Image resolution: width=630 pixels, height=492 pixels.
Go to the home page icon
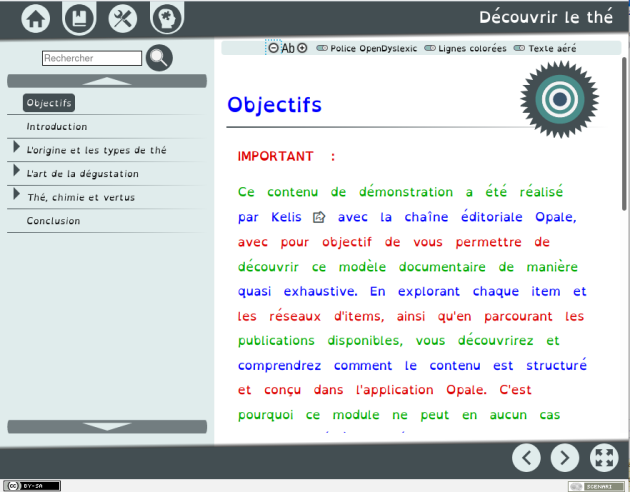point(36,18)
